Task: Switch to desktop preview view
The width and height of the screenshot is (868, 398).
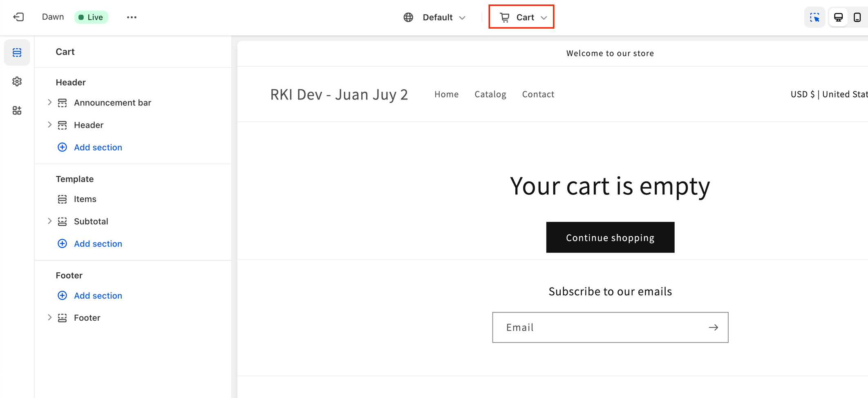Action: click(x=838, y=17)
